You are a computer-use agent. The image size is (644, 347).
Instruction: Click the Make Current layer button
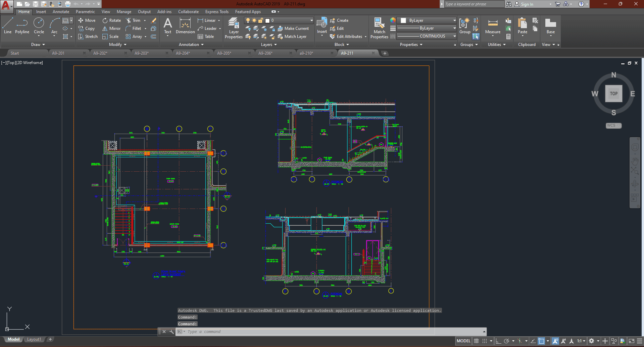click(x=293, y=28)
